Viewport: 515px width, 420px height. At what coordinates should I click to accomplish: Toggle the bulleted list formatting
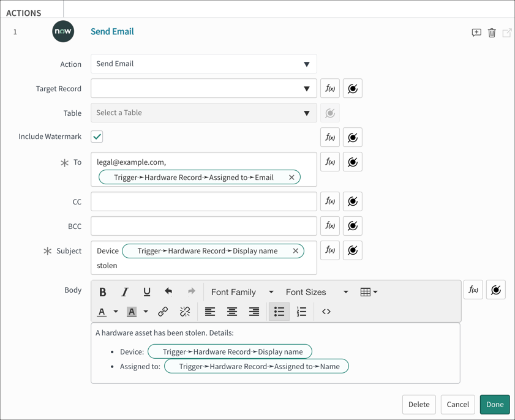click(279, 312)
